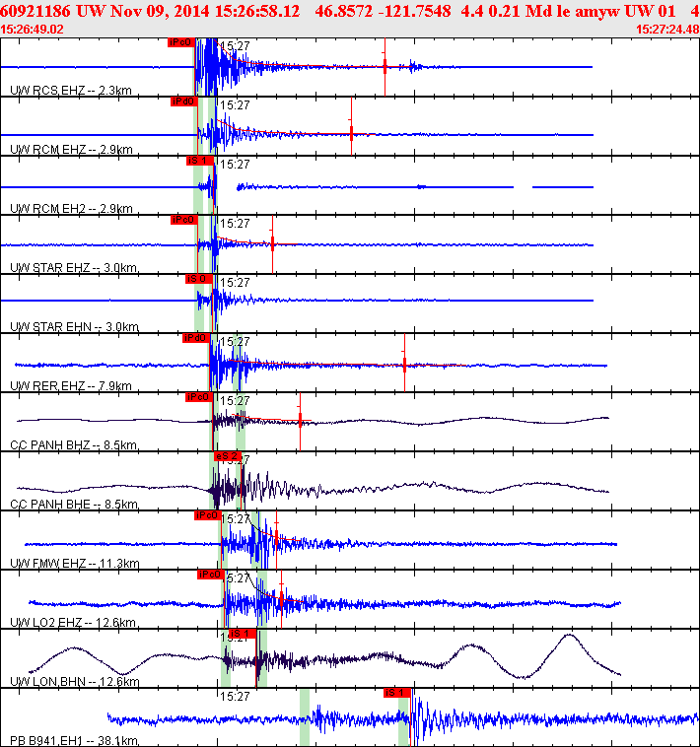Select the iPd0 pick flag on RCM EHZ
The height and width of the screenshot is (747, 700).
pos(184,102)
